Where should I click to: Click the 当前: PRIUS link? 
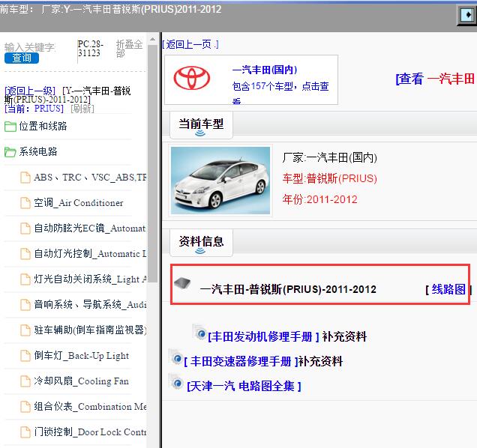[x=34, y=109]
